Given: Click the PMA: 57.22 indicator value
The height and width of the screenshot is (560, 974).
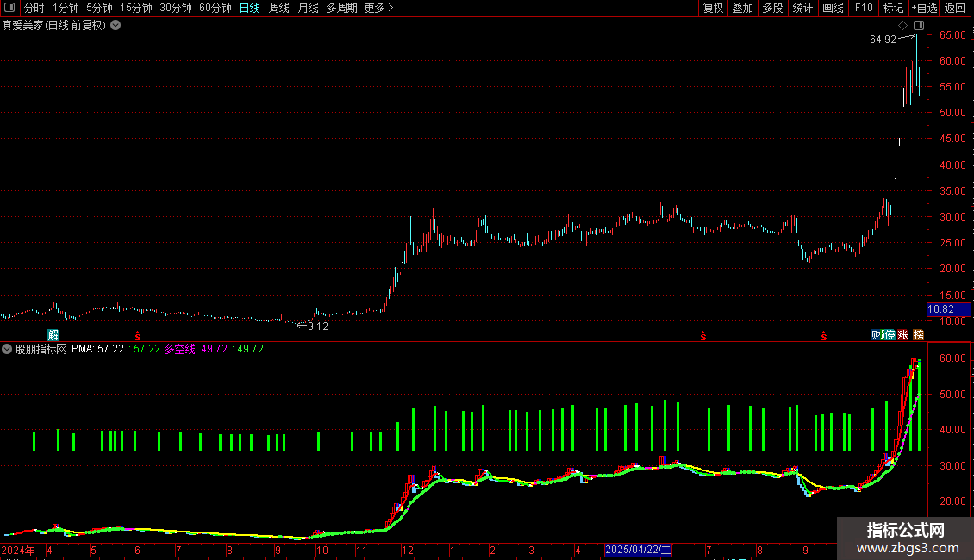Looking at the screenshot, I should pyautogui.click(x=97, y=349).
